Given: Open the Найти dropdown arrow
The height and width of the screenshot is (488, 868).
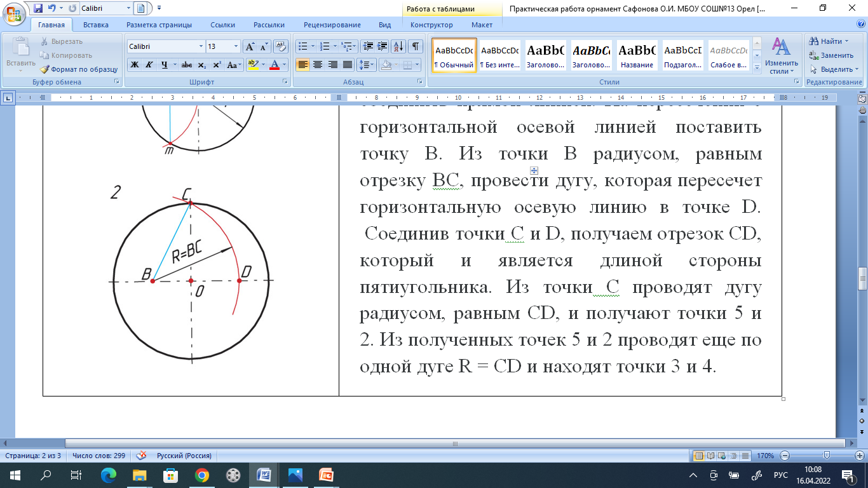Looking at the screenshot, I should point(846,41).
